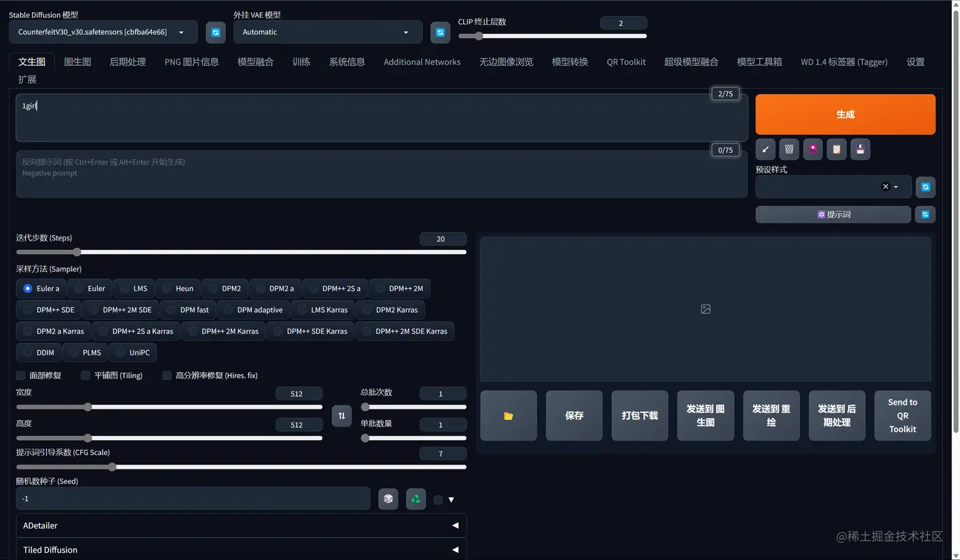Click the floppy disk save-style icon
Image resolution: width=960 pixels, height=560 pixels.
tap(861, 149)
